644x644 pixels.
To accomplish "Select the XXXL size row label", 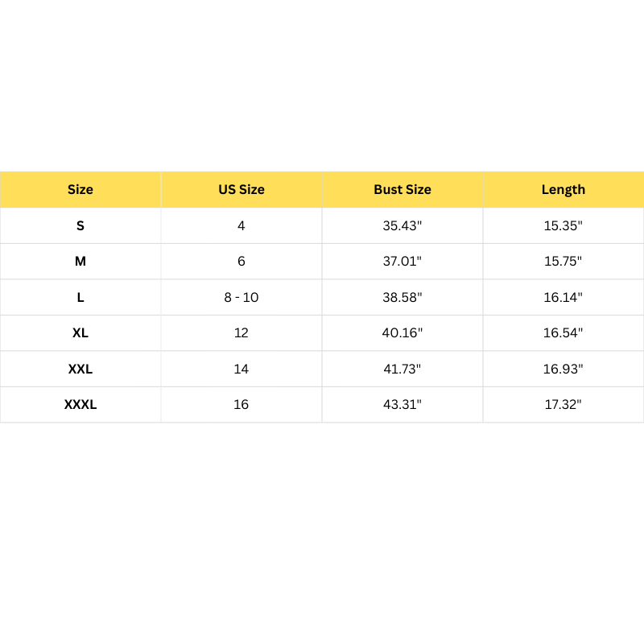I will click(x=80, y=405).
